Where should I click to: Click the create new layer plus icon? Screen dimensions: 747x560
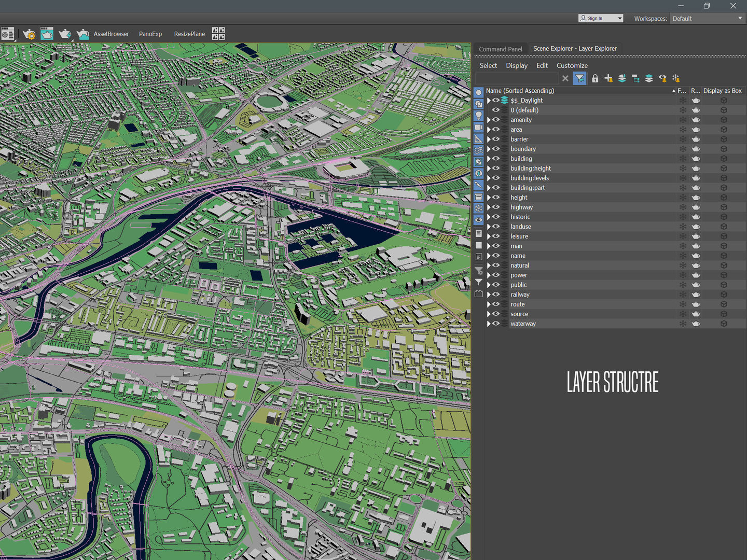click(608, 78)
